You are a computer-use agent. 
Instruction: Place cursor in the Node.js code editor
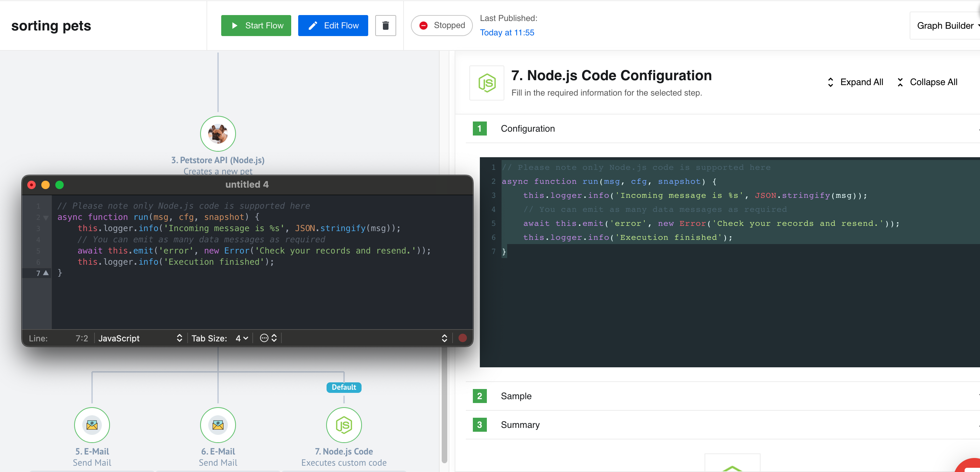(x=730, y=262)
